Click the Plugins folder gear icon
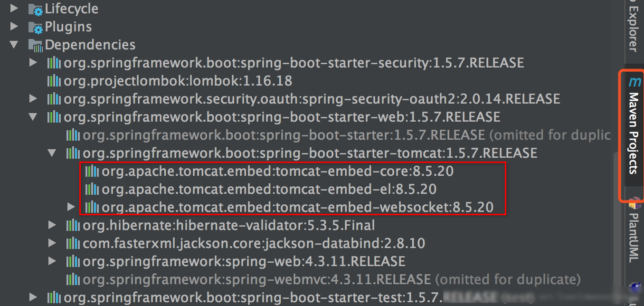The height and width of the screenshot is (306, 644). click(x=36, y=27)
